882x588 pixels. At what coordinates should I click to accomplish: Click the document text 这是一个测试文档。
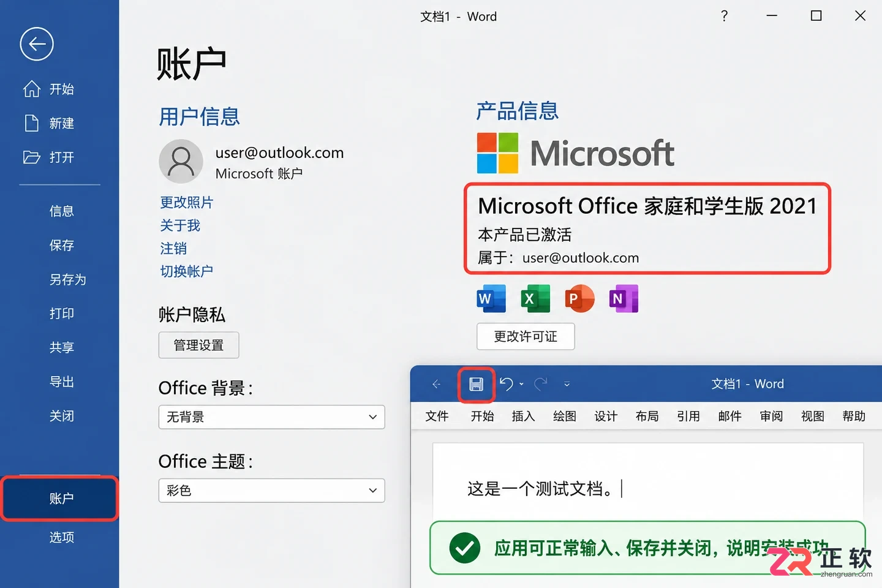[x=540, y=489]
